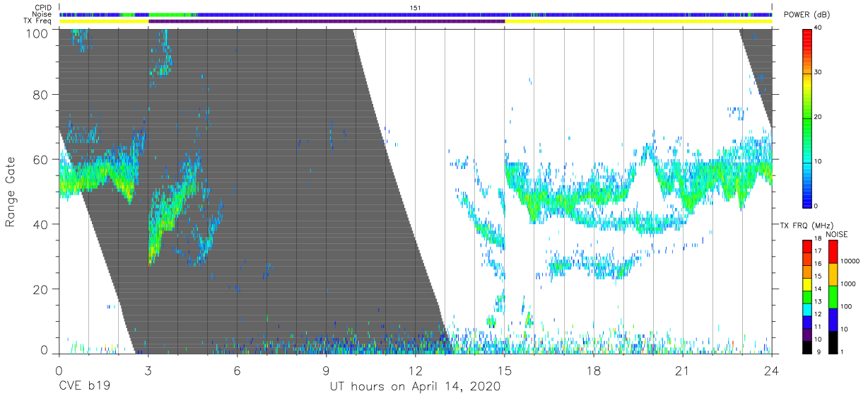Click the 100 range gate tick label
This screenshot has width=868, height=401.
coord(38,33)
